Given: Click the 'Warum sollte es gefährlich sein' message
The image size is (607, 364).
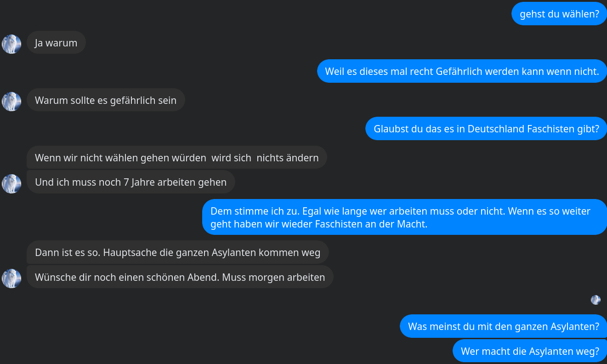Looking at the screenshot, I should (x=106, y=100).
